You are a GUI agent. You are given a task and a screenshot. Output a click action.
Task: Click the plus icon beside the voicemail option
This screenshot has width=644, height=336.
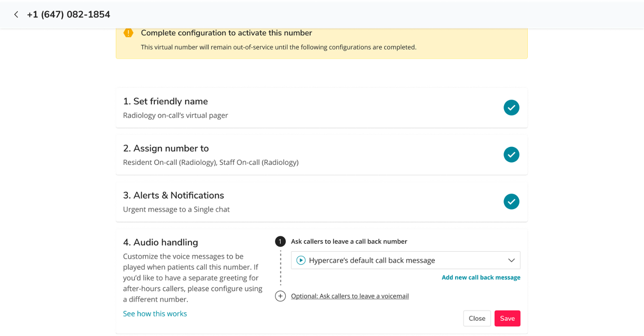pyautogui.click(x=280, y=296)
